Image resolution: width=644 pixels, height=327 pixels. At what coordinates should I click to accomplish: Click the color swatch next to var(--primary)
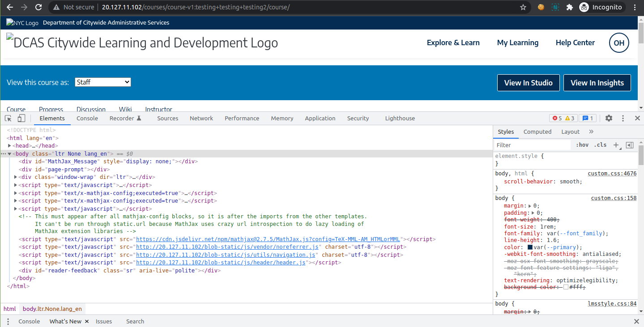[530, 247]
